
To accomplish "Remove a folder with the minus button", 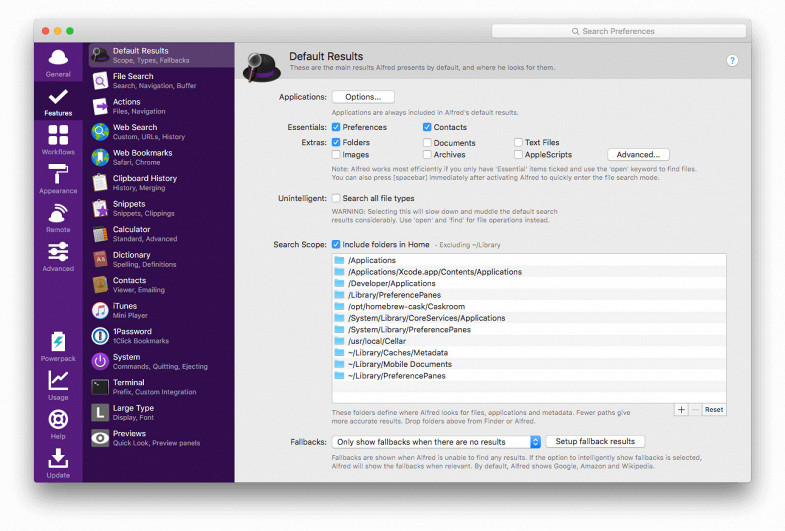I will tap(695, 409).
